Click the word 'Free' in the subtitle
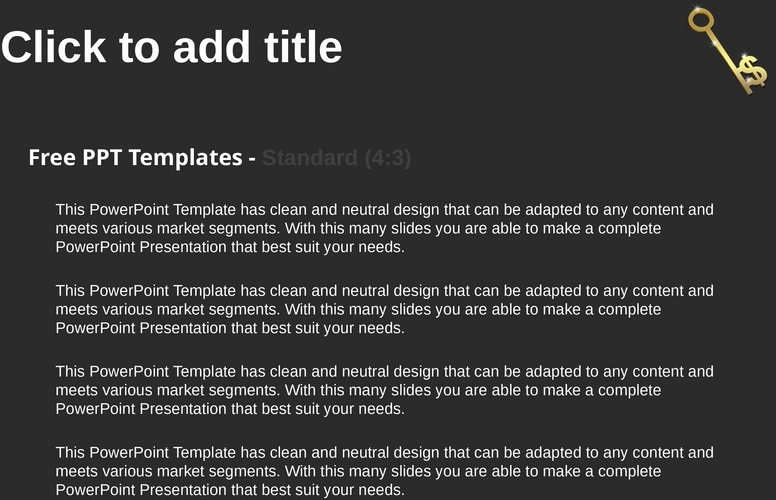The image size is (776, 500). (x=52, y=158)
